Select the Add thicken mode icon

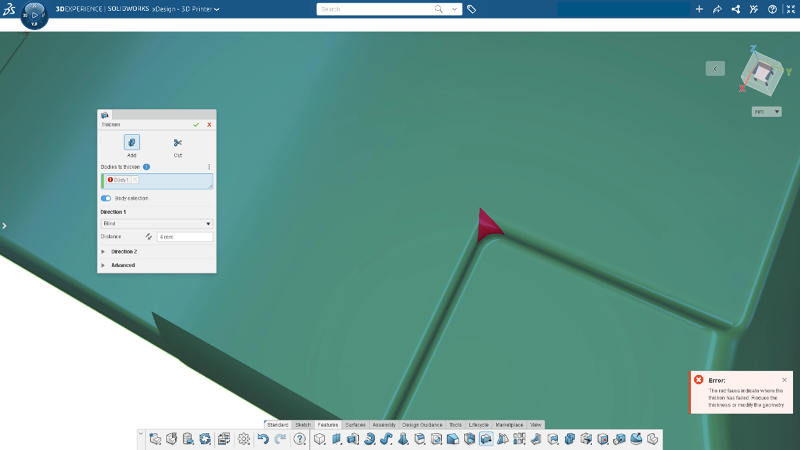(132, 142)
